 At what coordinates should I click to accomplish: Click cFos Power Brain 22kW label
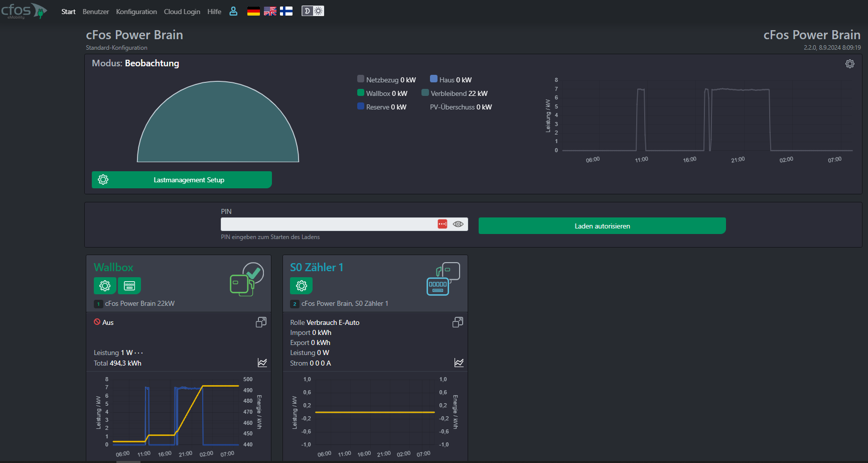coord(139,303)
